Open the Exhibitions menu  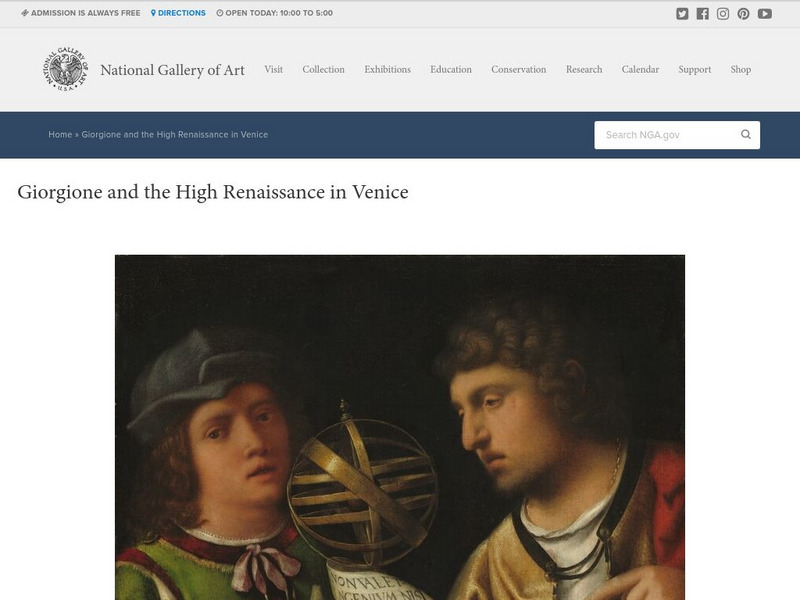[x=387, y=69]
